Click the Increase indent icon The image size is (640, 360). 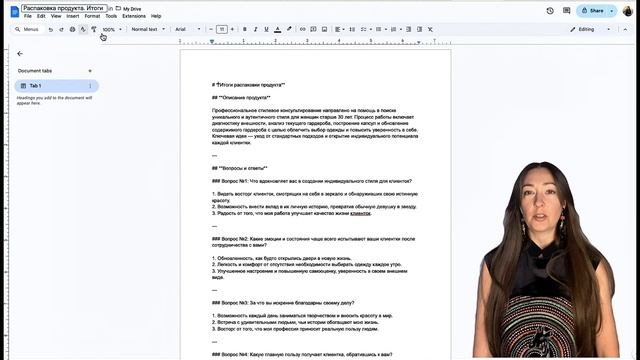click(x=419, y=29)
